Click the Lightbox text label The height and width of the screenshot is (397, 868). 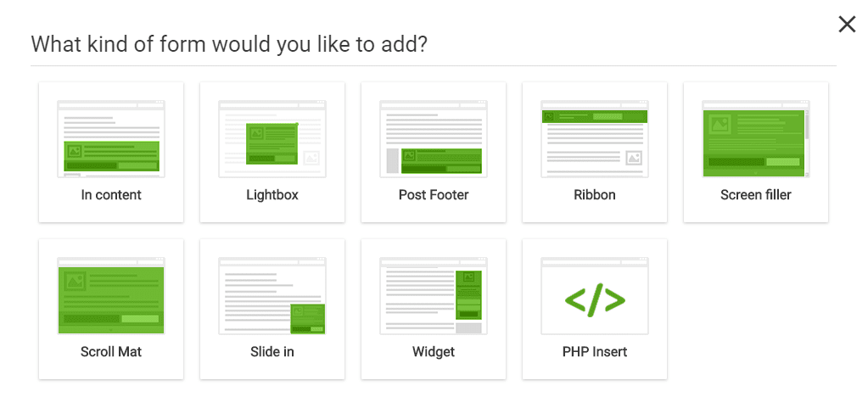tap(272, 195)
